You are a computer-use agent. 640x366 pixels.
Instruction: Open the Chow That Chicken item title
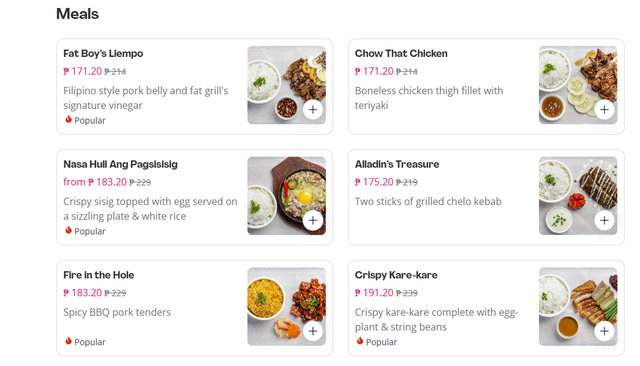tap(401, 53)
